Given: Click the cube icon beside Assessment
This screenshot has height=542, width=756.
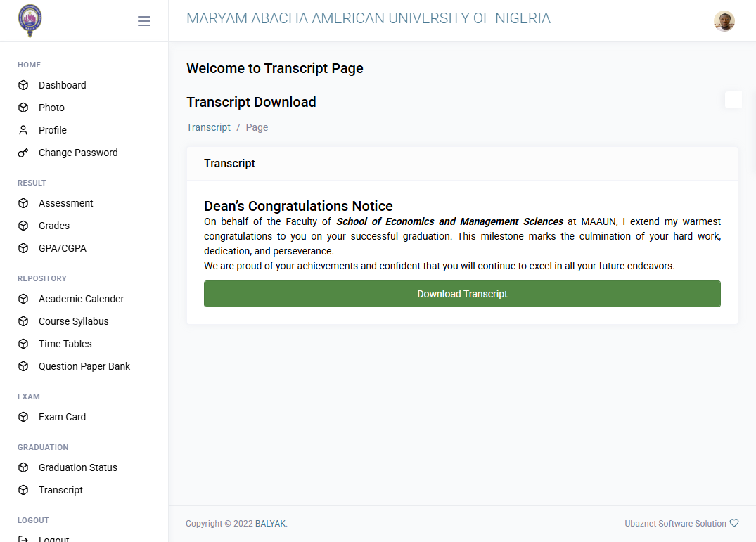Looking at the screenshot, I should [x=23, y=203].
